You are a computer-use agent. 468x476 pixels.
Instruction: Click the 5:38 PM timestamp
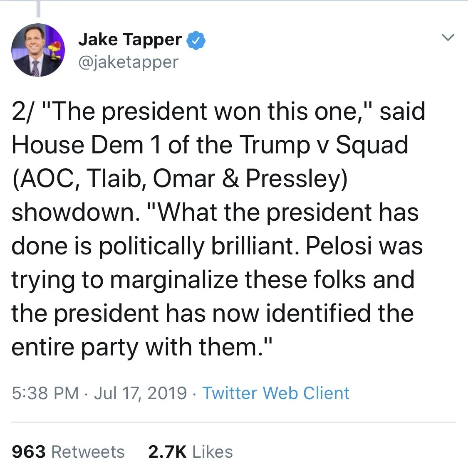click(x=45, y=393)
